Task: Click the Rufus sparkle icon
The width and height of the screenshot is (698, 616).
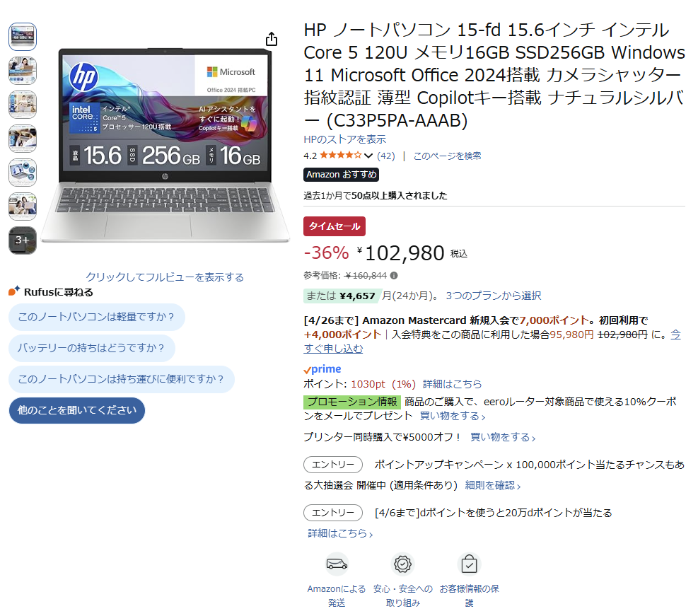Action: [x=14, y=291]
